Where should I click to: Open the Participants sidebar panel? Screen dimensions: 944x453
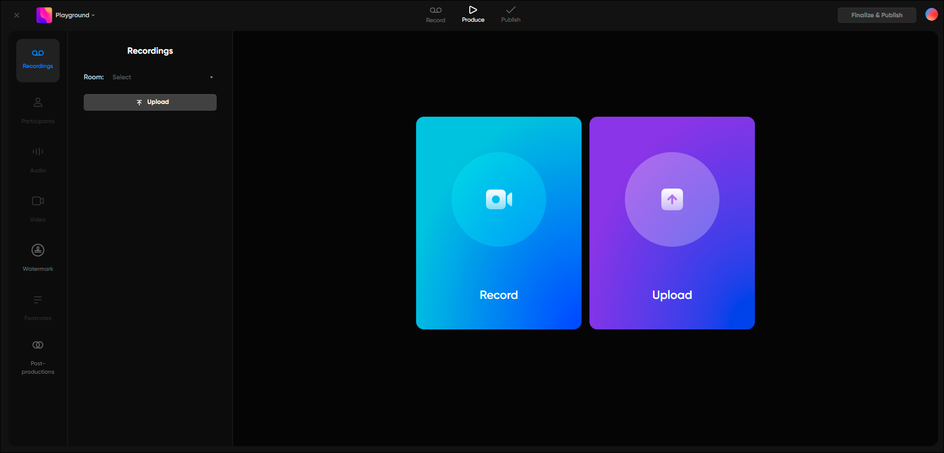tap(37, 110)
